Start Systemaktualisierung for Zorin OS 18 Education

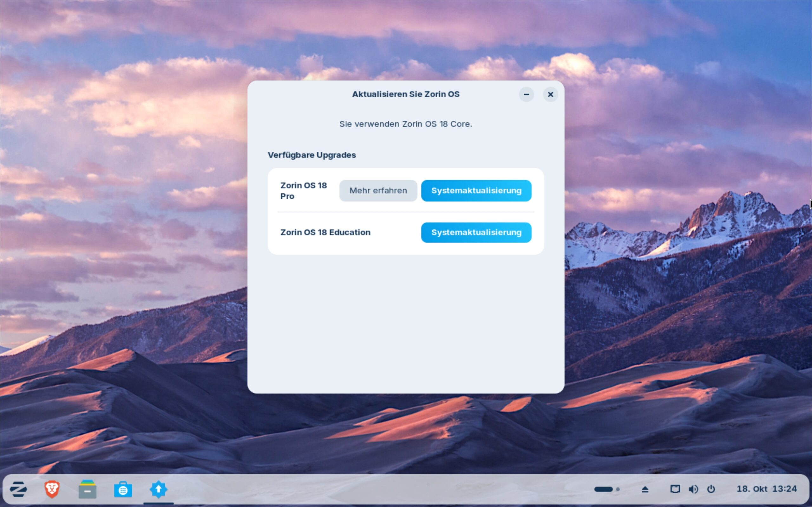476,232
